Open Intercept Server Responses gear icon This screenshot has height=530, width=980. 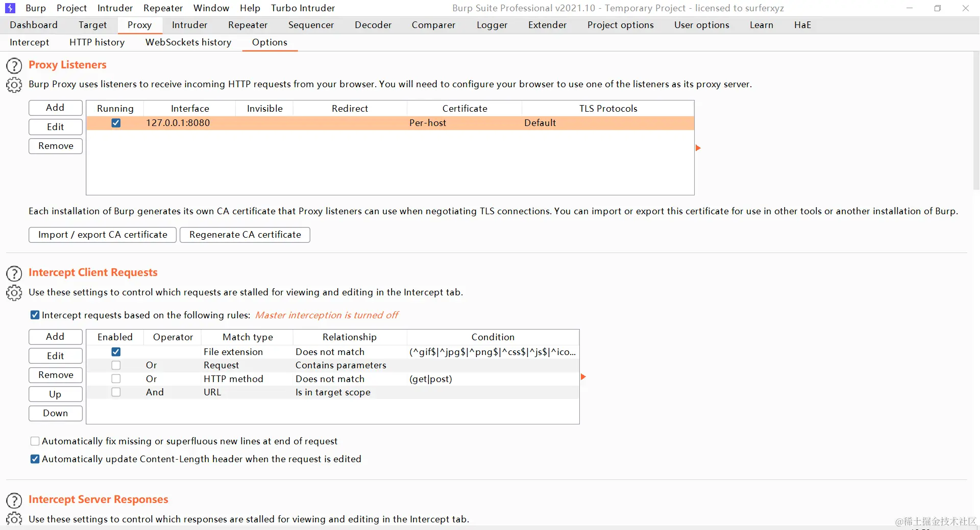[x=14, y=519]
